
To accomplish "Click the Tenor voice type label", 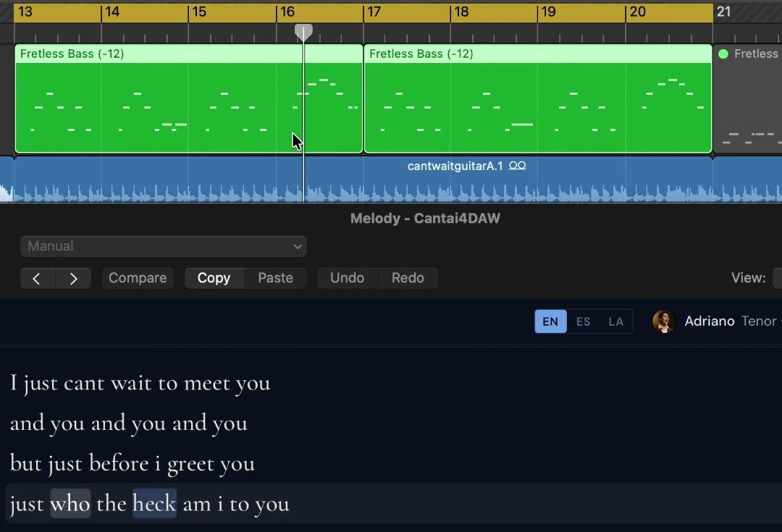I will click(759, 321).
